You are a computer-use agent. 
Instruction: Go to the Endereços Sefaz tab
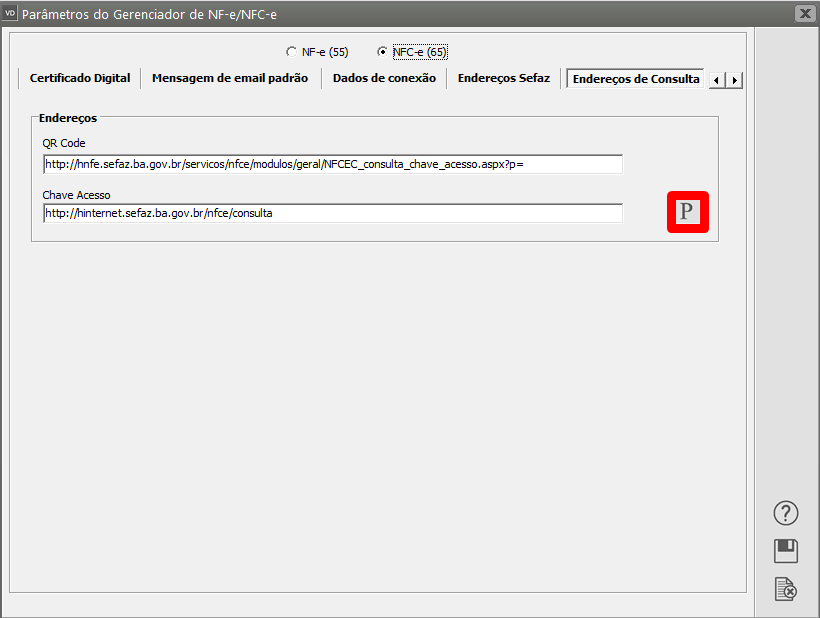coord(504,78)
